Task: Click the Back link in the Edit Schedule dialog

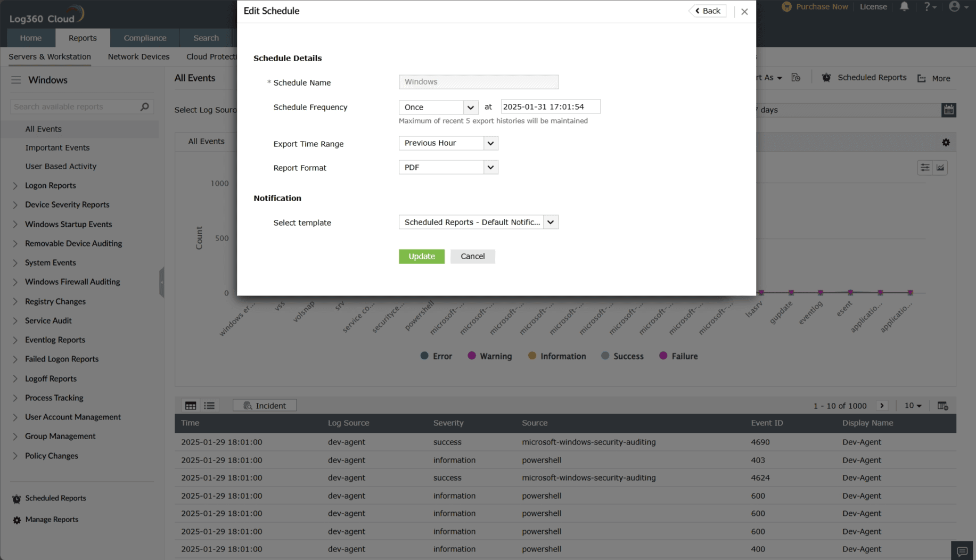Action: 708,10
